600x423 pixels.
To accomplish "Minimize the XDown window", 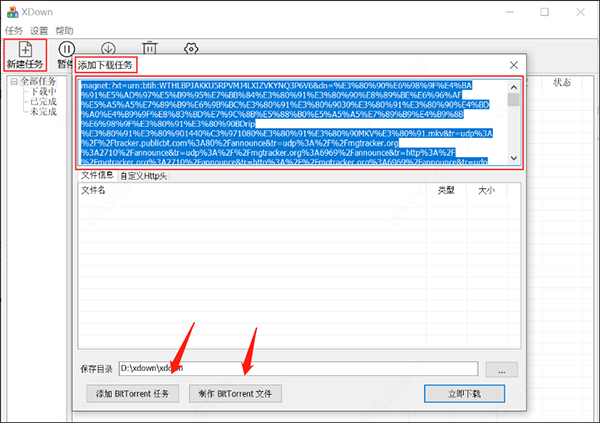I will tap(510, 12).
